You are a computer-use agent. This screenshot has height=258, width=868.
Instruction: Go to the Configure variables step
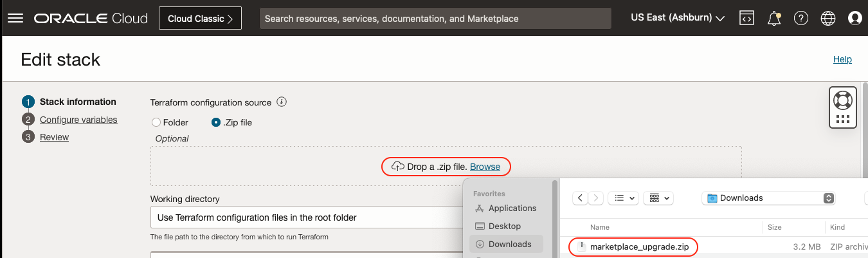(78, 120)
